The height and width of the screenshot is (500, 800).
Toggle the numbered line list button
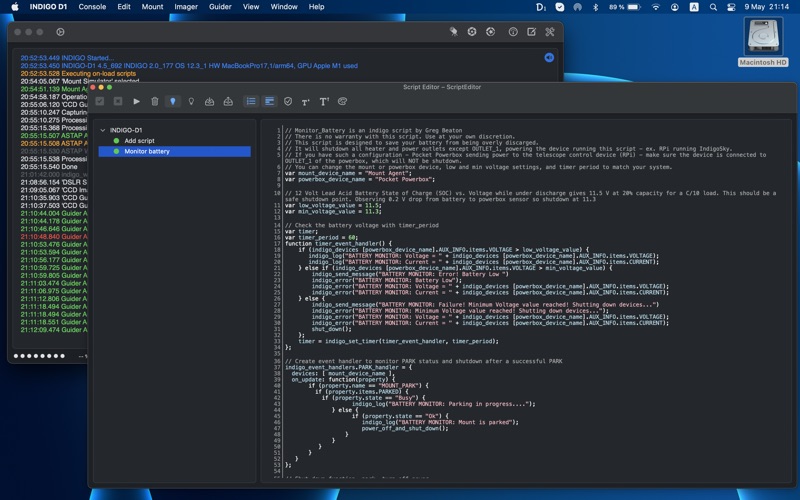coord(251,101)
